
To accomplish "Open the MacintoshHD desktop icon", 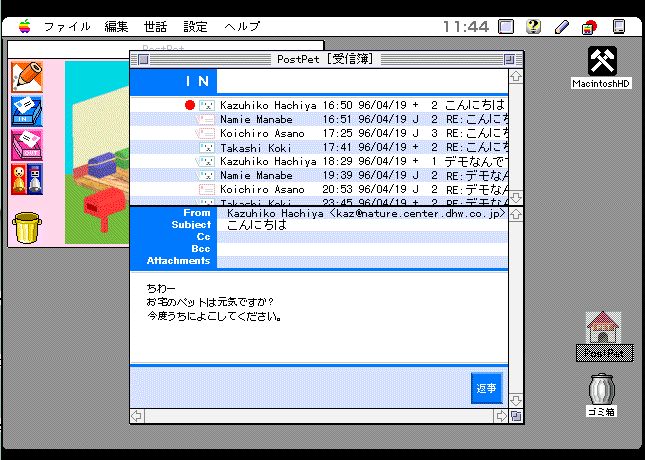I will coord(601,67).
